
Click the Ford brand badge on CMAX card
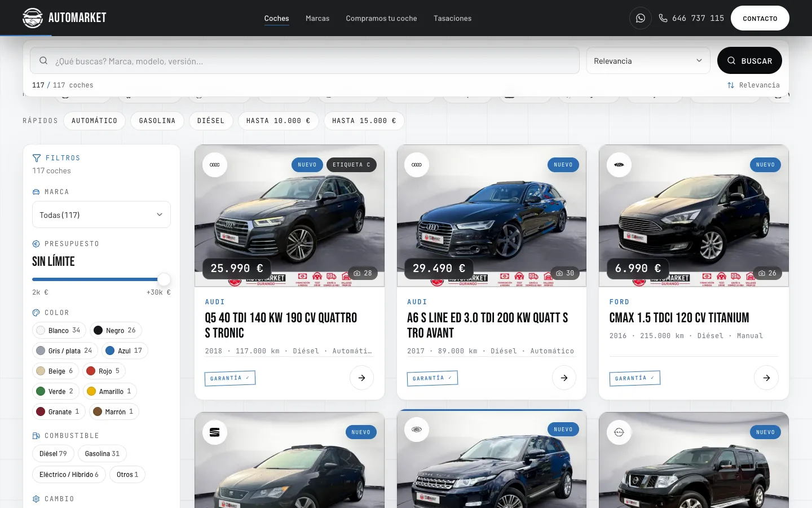tap(619, 165)
